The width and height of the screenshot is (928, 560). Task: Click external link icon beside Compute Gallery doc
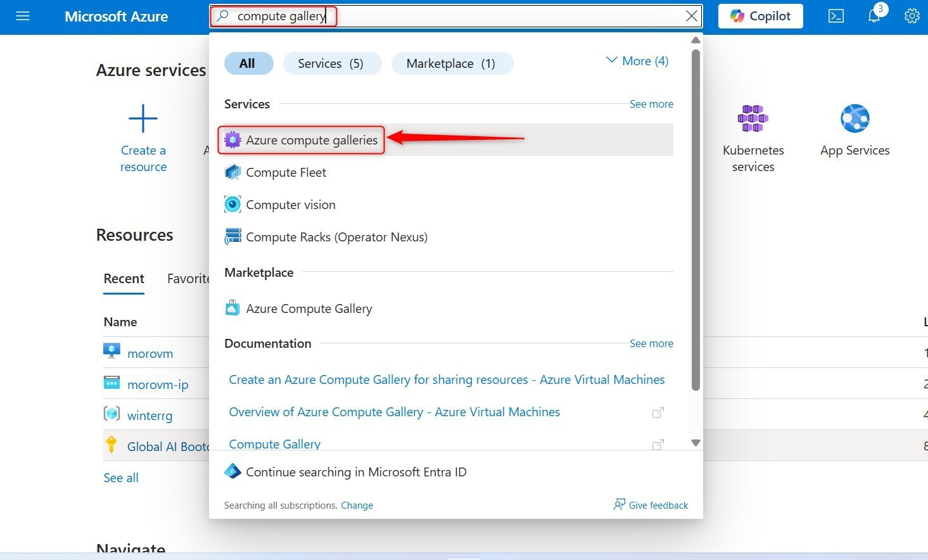tap(658, 444)
